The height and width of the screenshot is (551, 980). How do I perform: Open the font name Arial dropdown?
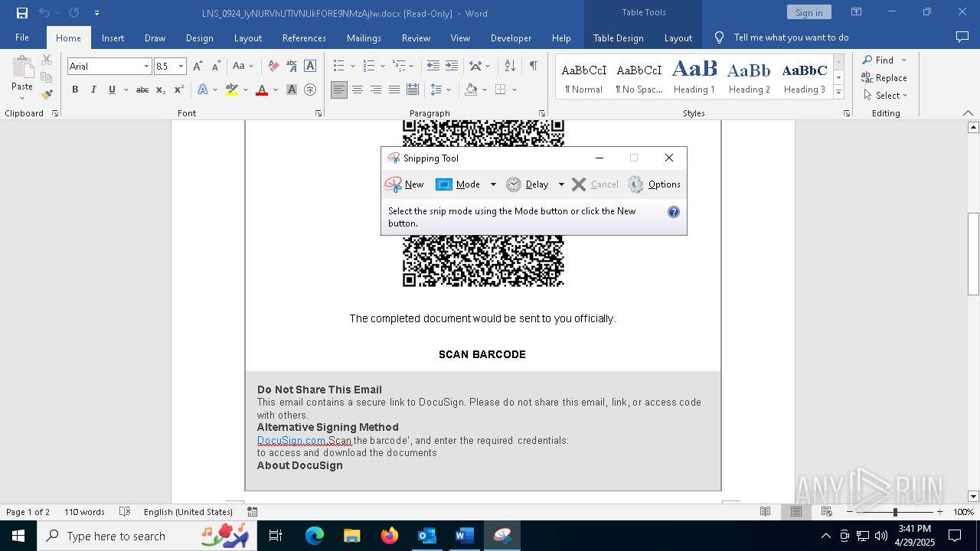coord(146,67)
